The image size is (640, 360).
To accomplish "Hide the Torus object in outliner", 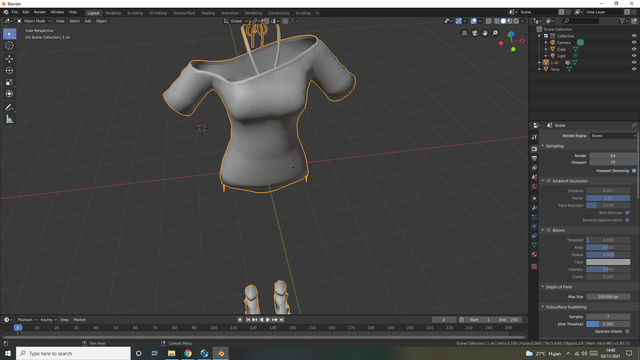I will click(x=634, y=69).
